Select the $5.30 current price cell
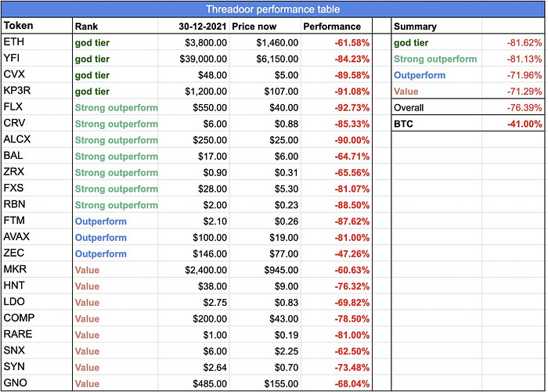This screenshot has width=548, height=392. pos(265,189)
